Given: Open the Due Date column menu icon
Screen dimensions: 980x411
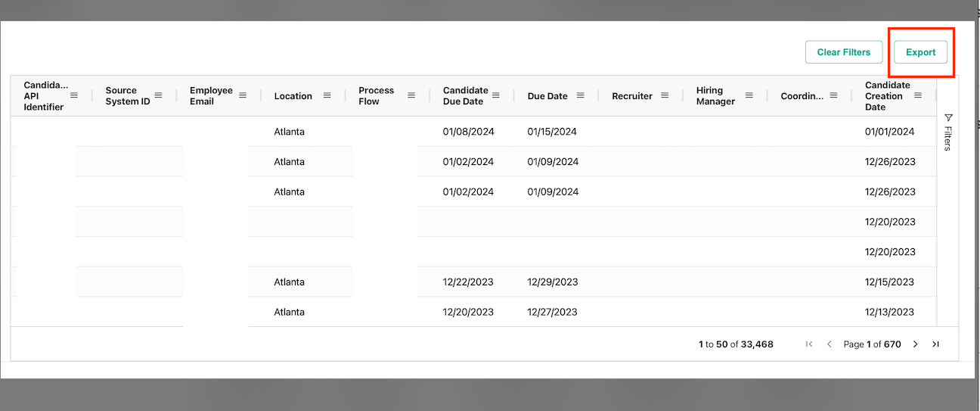Looking at the screenshot, I should (580, 95).
